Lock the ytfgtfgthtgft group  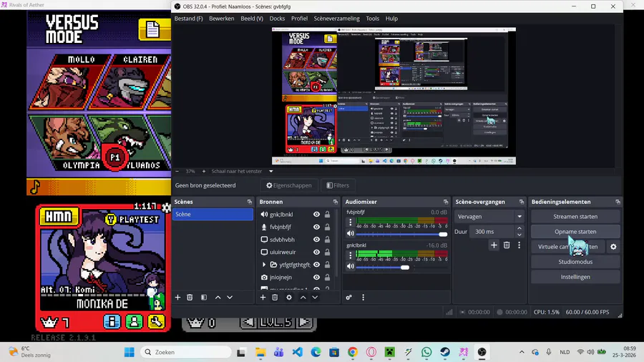(327, 265)
